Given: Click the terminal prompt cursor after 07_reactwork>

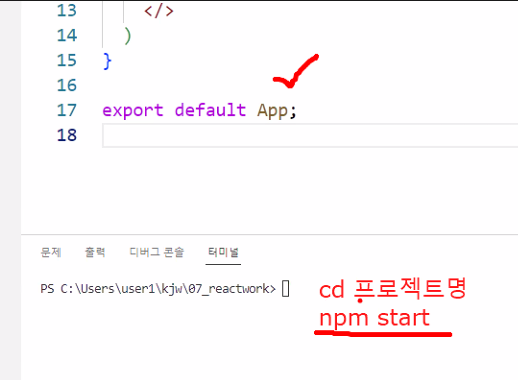Looking at the screenshot, I should pyautogui.click(x=286, y=289).
